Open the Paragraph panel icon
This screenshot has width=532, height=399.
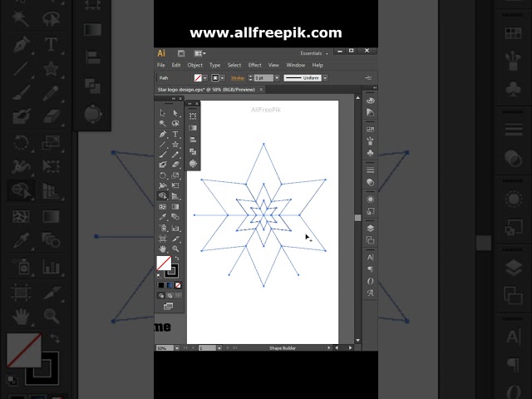(x=370, y=269)
